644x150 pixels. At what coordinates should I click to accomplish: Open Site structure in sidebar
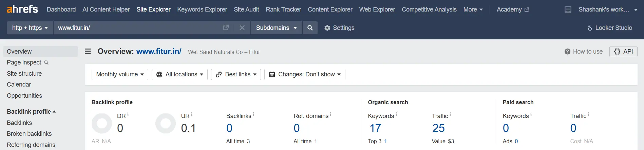coord(24,74)
